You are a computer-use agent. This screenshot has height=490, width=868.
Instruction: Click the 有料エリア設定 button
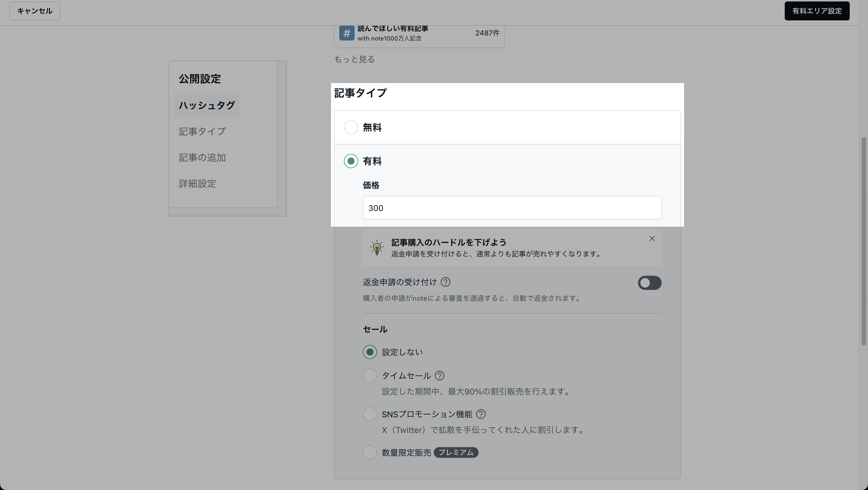pos(817,11)
